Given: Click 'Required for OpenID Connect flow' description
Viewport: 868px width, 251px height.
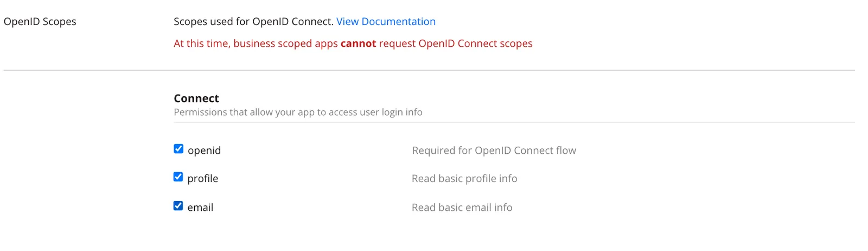Looking at the screenshot, I should click(494, 150).
